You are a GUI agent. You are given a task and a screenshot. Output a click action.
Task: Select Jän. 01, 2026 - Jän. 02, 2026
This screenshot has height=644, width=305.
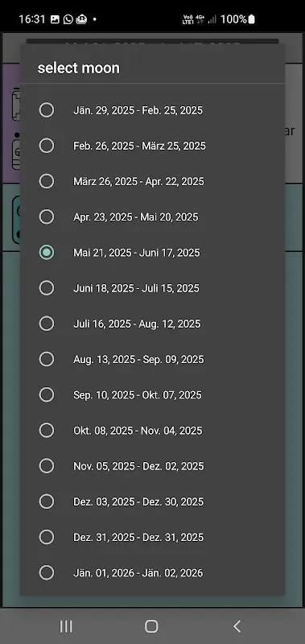pyautogui.click(x=152, y=572)
